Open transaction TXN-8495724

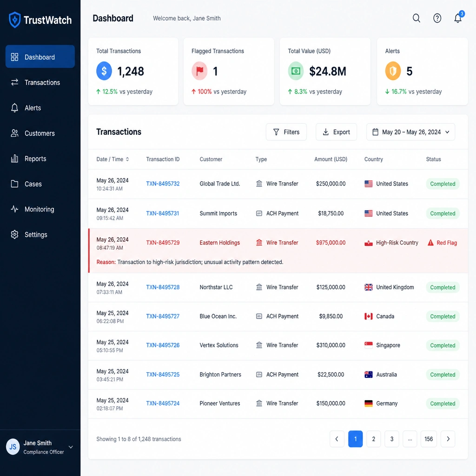163,403
